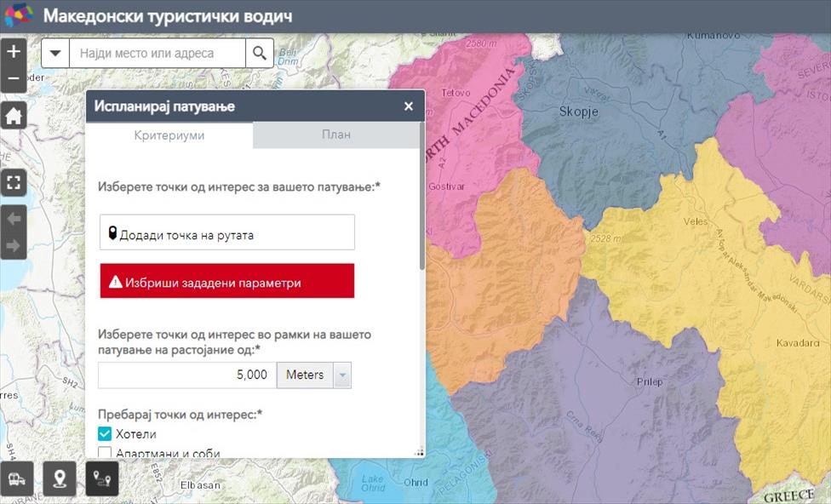Switch to the Критериуми tab
This screenshot has height=504, width=831.
[169, 135]
